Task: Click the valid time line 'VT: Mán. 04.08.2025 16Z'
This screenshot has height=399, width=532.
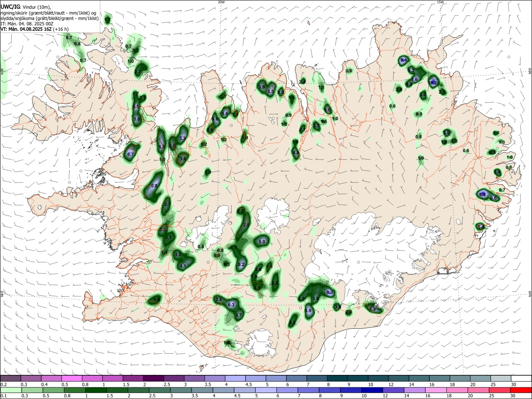Action: click(x=26, y=29)
